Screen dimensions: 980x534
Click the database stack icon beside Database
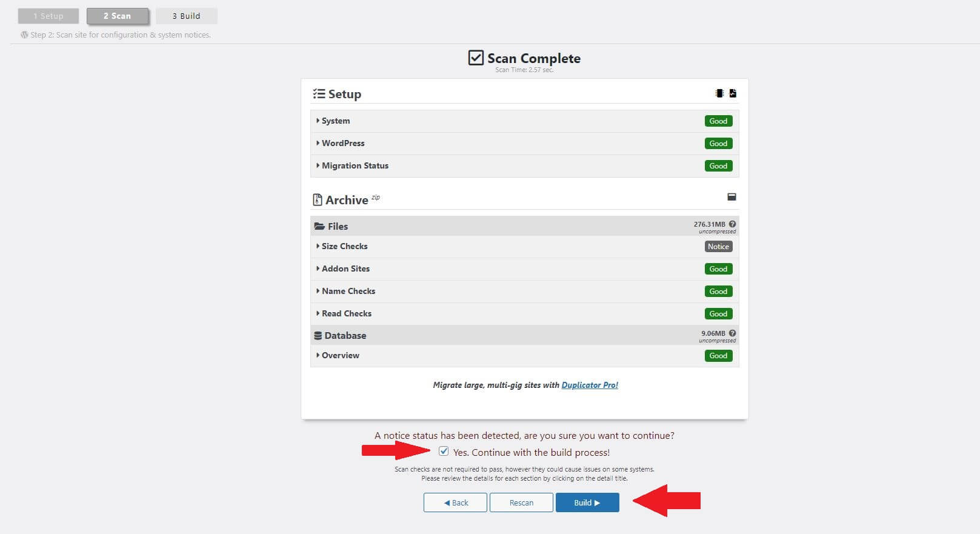click(x=318, y=335)
